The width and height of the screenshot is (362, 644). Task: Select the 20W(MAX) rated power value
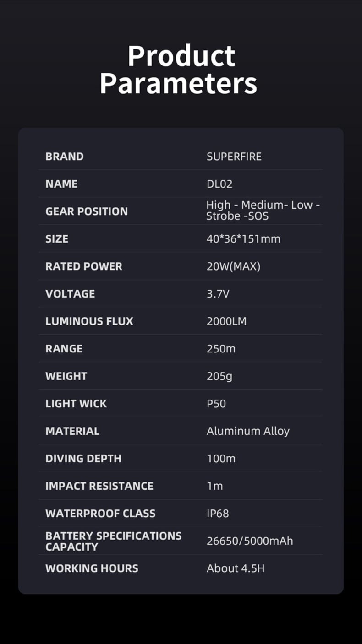click(234, 266)
